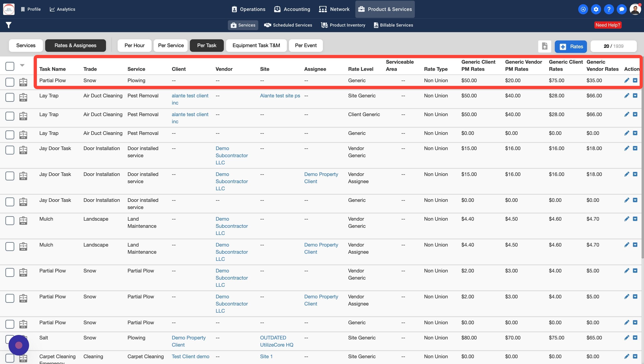Click the purple floating widget button
644x364 pixels.
tap(19, 345)
